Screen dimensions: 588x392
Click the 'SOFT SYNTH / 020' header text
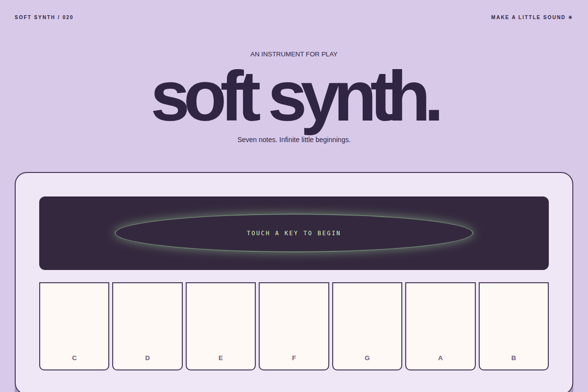[x=44, y=17]
